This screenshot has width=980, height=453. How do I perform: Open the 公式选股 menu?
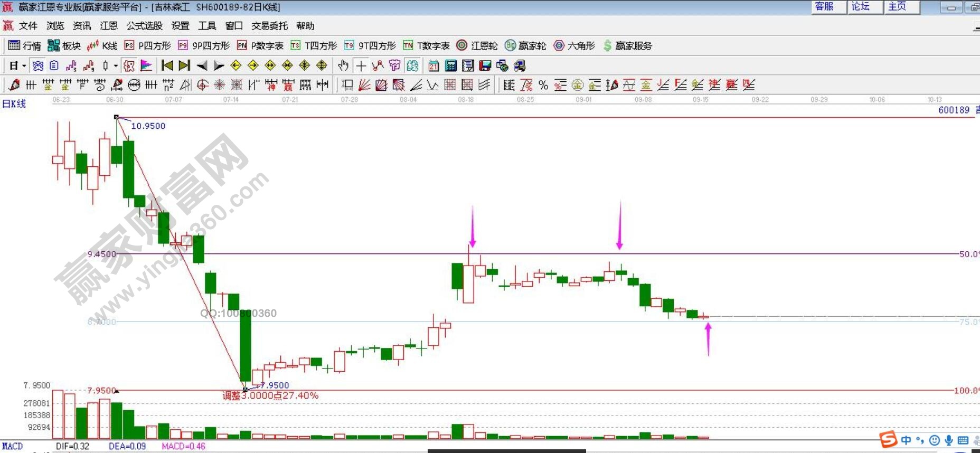(144, 26)
